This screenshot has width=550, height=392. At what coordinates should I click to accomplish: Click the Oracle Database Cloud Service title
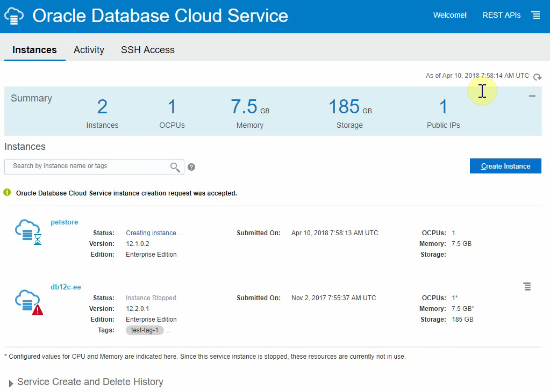[160, 16]
